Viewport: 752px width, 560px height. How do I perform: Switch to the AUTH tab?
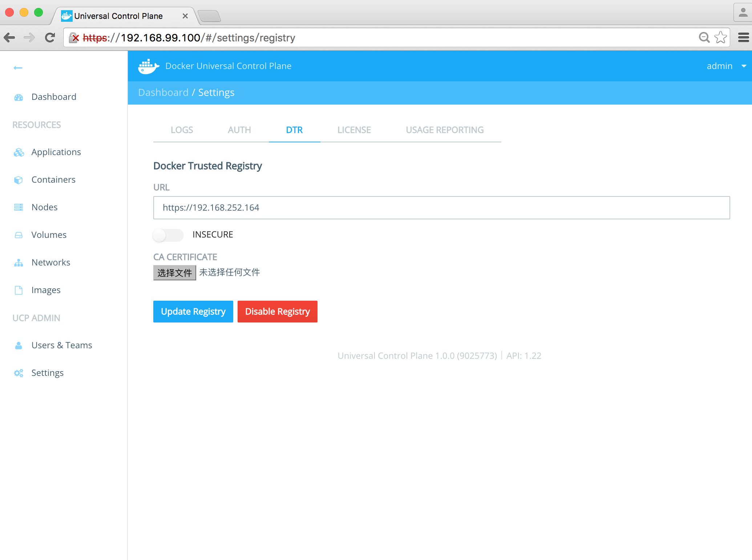[x=239, y=130]
